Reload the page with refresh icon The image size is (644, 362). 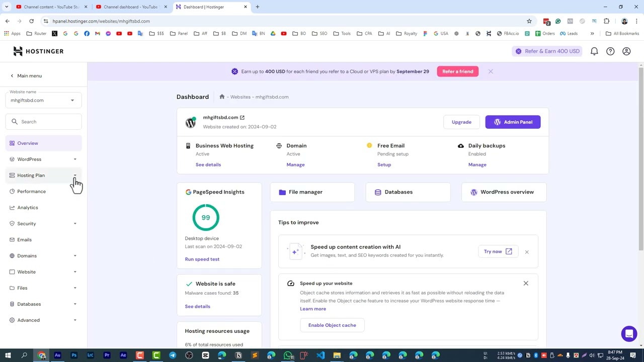[x=31, y=21]
